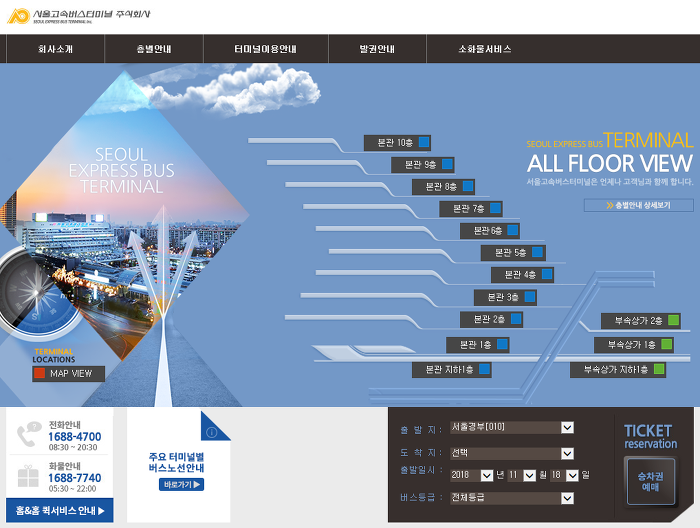Image resolution: width=700 pixels, height=528 pixels.
Task: Open the MAP VIEW button
Action: click(x=69, y=374)
